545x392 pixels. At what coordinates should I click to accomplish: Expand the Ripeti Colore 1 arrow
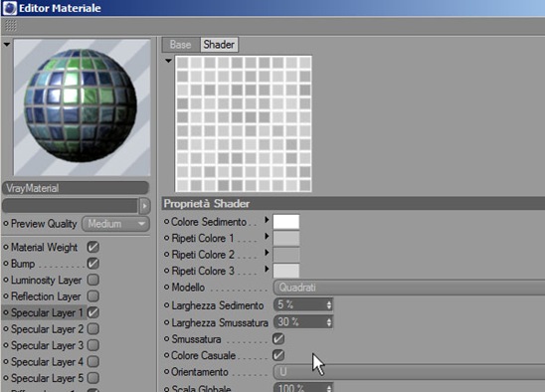267,236
